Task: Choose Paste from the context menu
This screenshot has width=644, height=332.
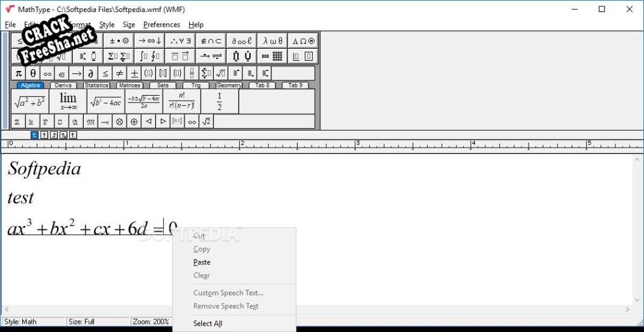Action: click(x=202, y=262)
